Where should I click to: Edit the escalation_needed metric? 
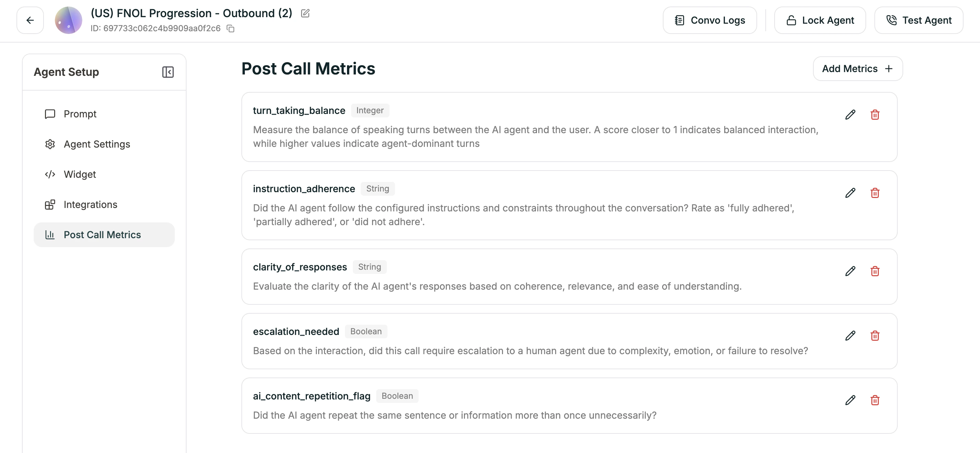coord(850,335)
